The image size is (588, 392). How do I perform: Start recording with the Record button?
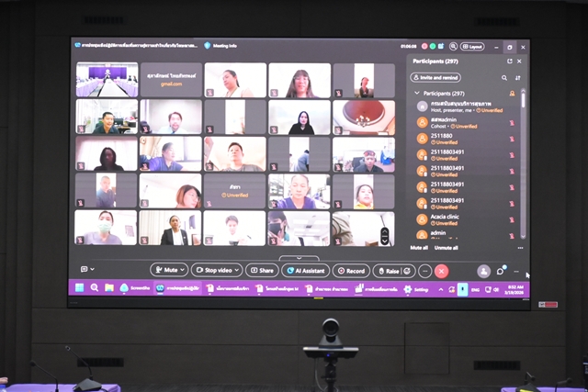(351, 271)
